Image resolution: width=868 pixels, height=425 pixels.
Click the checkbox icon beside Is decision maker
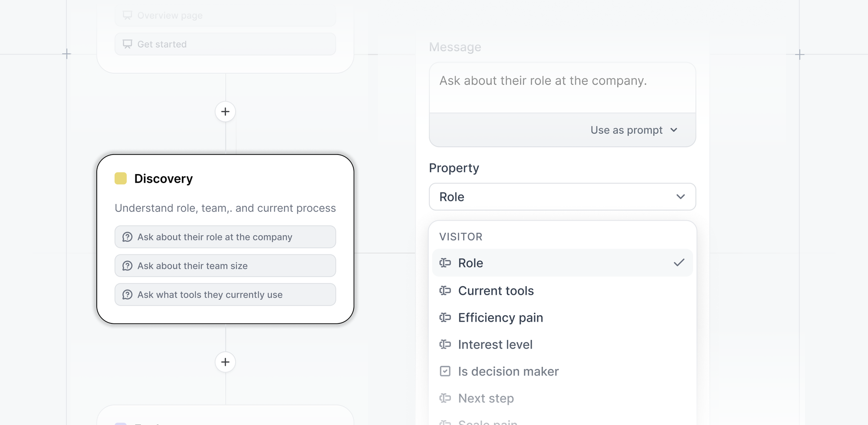click(x=445, y=371)
